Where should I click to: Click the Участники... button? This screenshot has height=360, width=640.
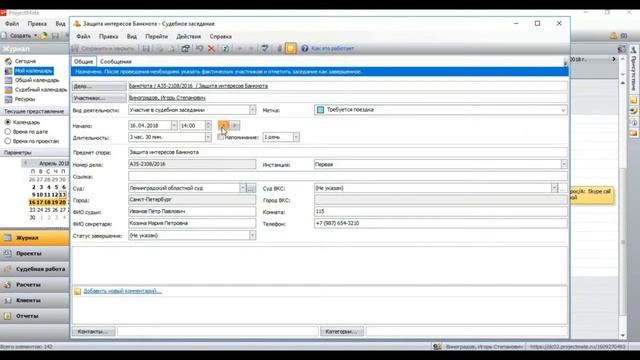[x=99, y=98]
